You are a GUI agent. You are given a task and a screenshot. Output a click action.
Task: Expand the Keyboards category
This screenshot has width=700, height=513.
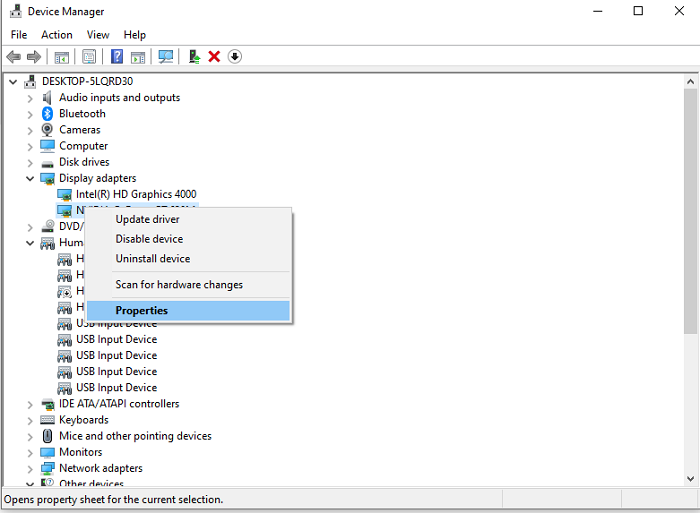click(x=30, y=421)
